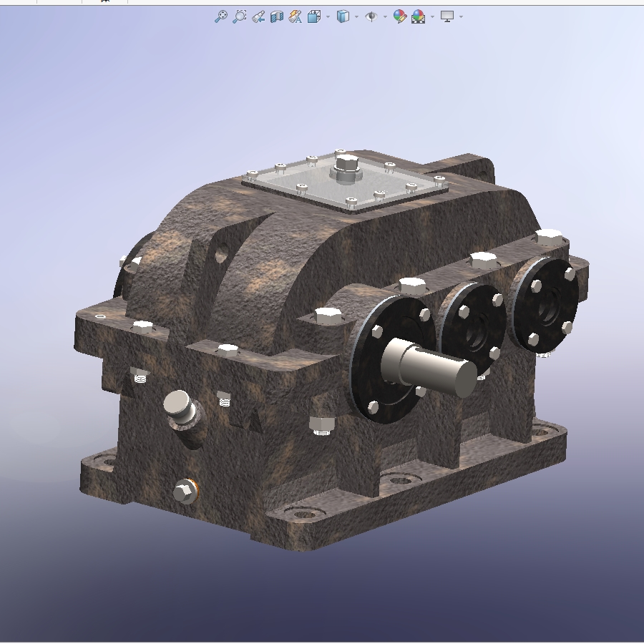Expand the Hide/Show Items dropdown arrow
644x644 pixels.
[x=385, y=17]
